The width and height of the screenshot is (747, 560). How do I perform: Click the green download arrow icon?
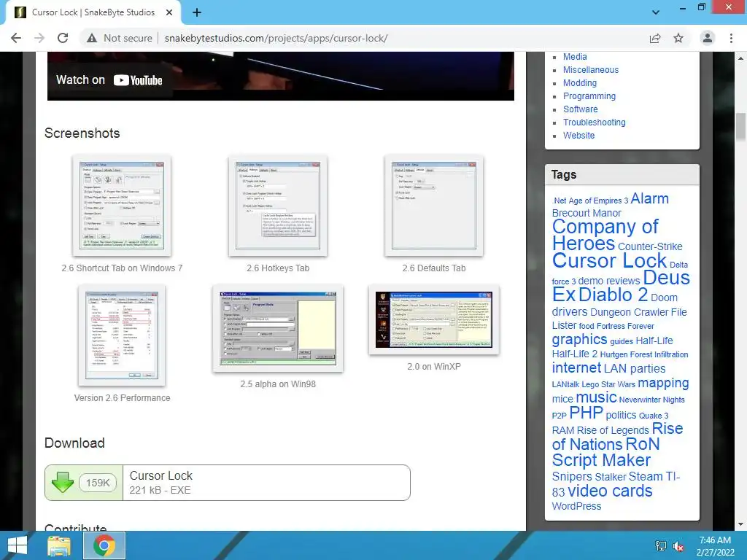tap(63, 483)
